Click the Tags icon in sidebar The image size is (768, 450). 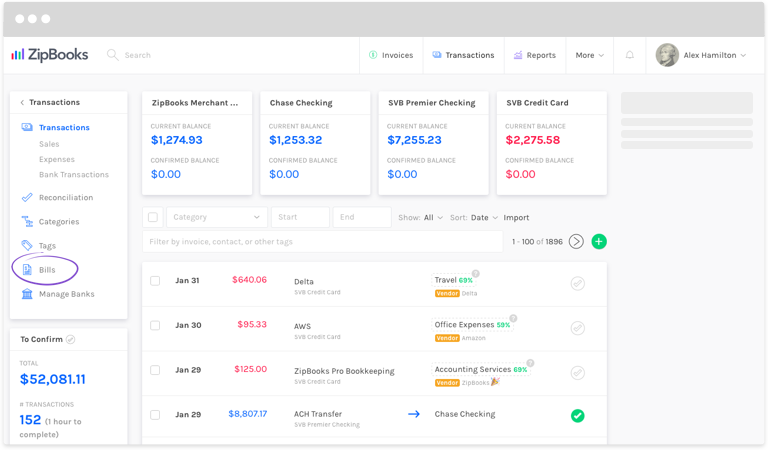27,245
